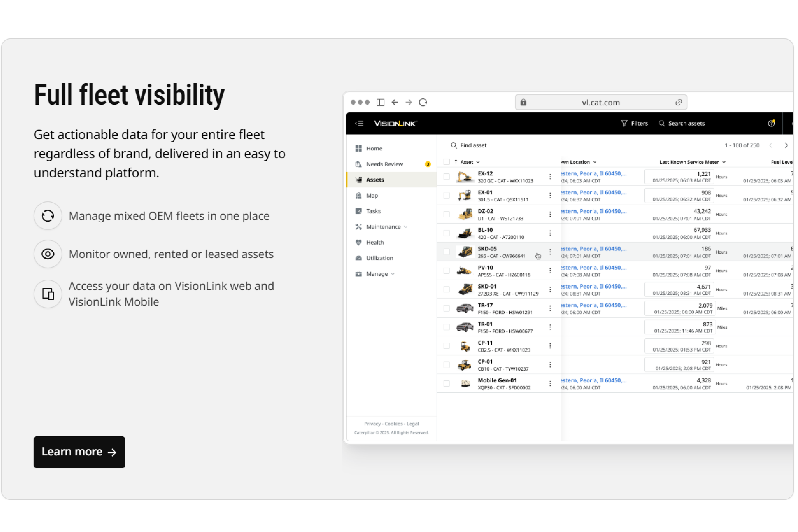This screenshot has height=532, width=798.
Task: Open row options for EX-12
Action: click(x=550, y=176)
